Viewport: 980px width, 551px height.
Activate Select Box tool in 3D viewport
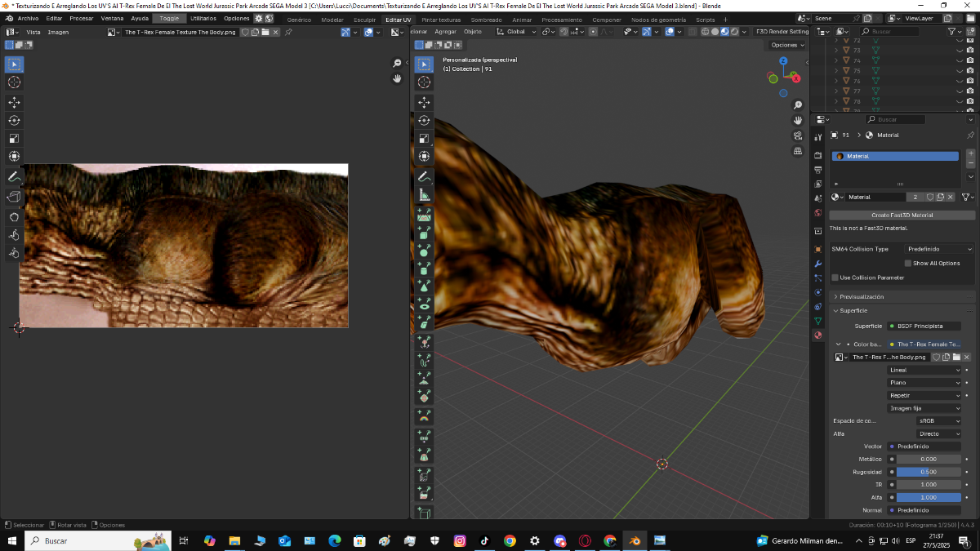coord(424,64)
